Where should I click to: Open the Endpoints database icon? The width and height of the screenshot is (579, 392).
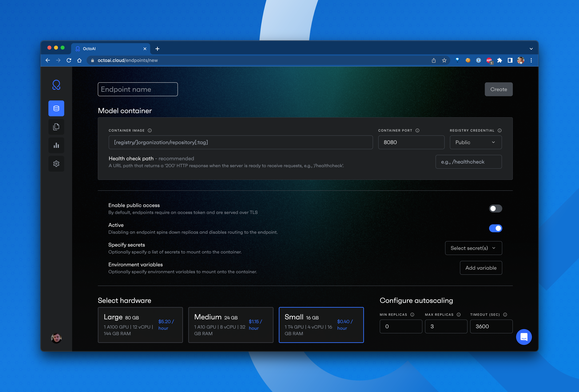56,108
